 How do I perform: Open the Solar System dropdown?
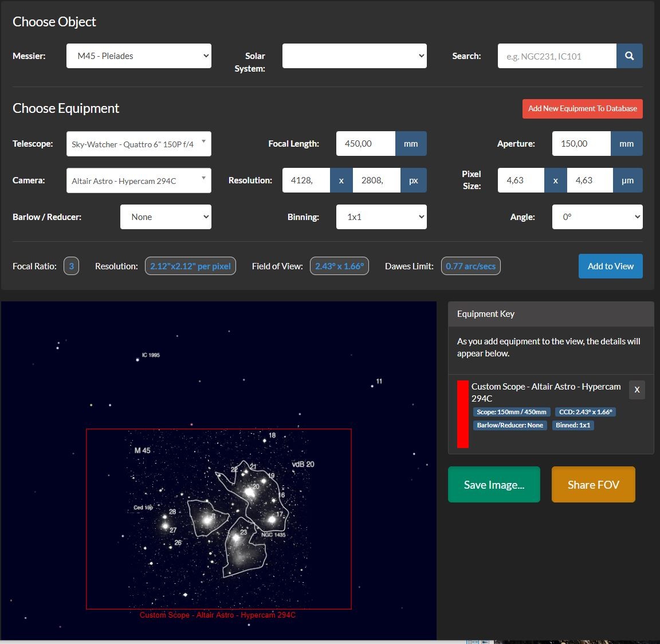coord(355,56)
